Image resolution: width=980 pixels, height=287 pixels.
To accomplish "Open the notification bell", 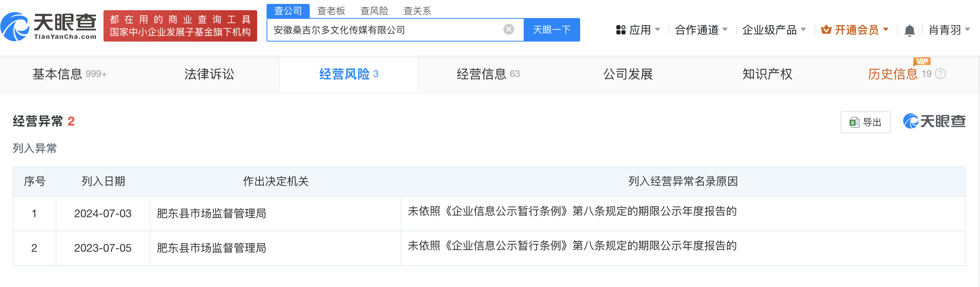I will [x=909, y=30].
